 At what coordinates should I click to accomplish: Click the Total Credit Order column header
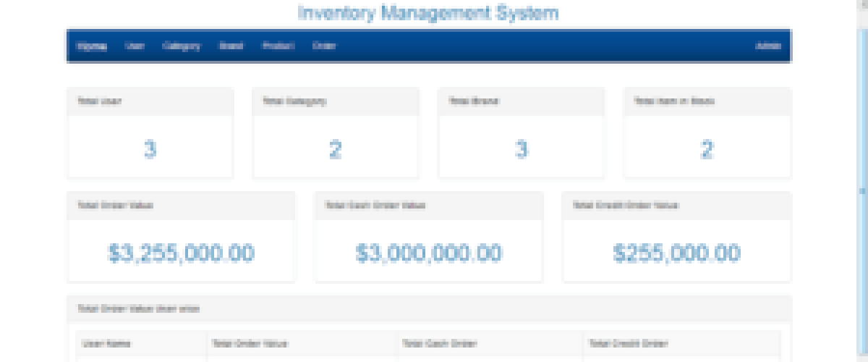click(629, 344)
